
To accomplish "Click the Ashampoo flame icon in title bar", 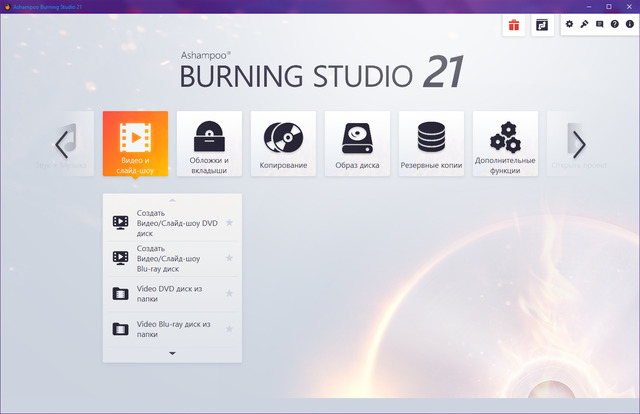I will 7,7.
